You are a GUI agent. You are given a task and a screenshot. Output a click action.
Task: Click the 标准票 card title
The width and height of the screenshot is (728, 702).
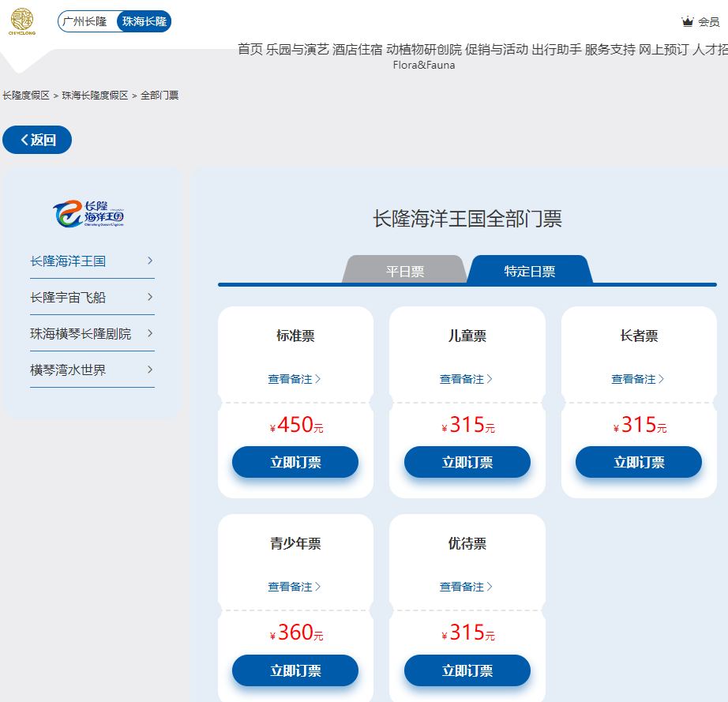(x=295, y=336)
